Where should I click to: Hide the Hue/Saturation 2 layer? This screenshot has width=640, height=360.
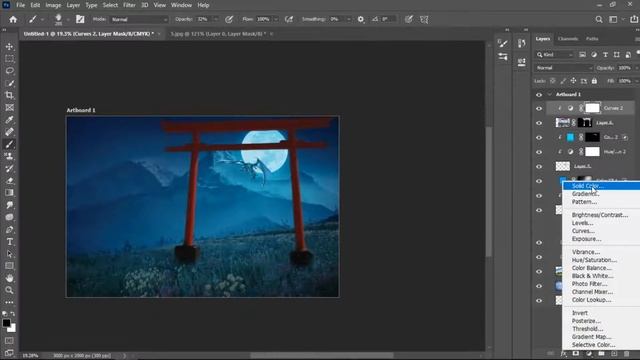point(539,152)
